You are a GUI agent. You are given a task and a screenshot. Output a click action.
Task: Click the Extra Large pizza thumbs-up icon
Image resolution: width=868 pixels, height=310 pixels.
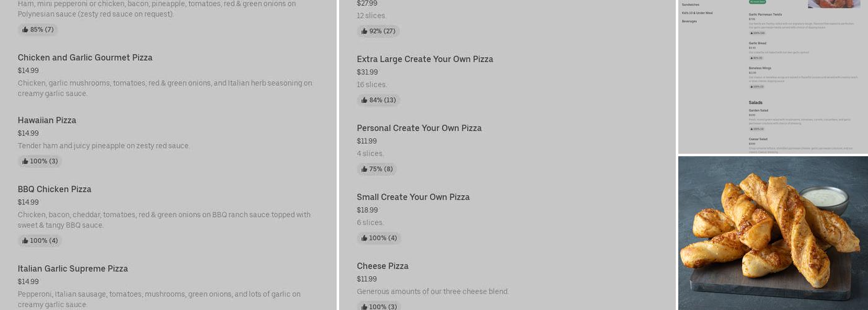point(365,100)
